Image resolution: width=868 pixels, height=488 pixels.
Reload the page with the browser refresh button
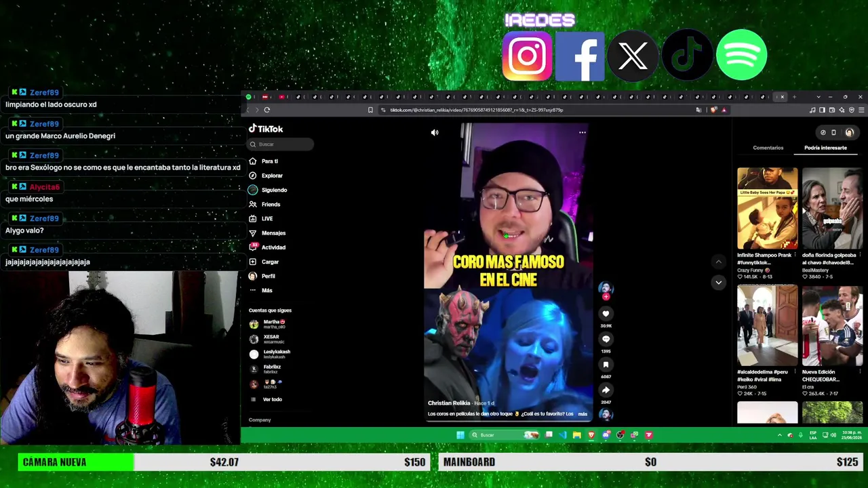click(x=267, y=110)
